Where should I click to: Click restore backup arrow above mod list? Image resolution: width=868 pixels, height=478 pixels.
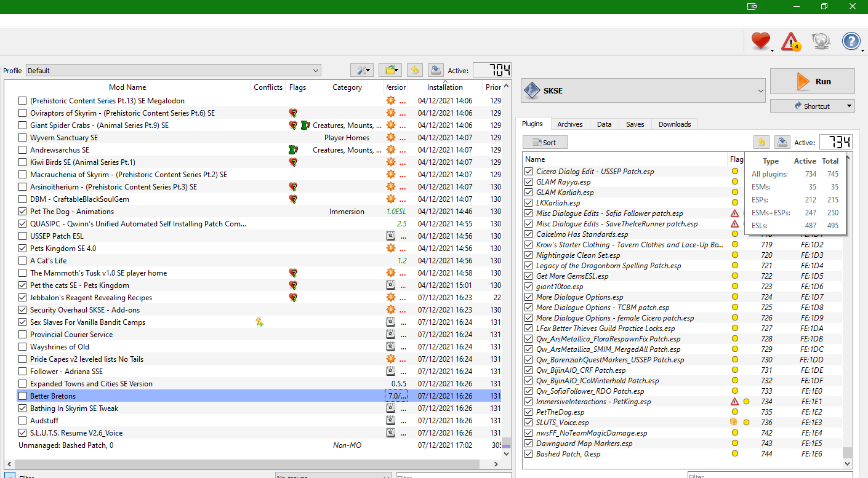pyautogui.click(x=415, y=70)
